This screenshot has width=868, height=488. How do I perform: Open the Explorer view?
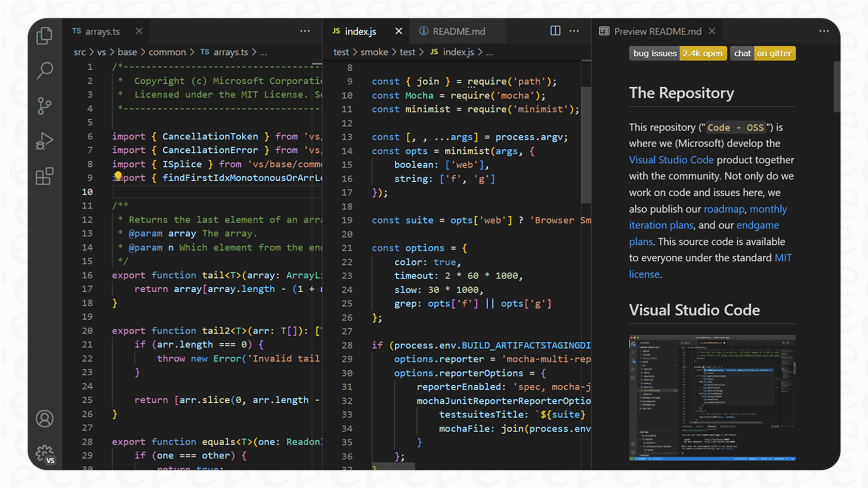click(x=45, y=35)
